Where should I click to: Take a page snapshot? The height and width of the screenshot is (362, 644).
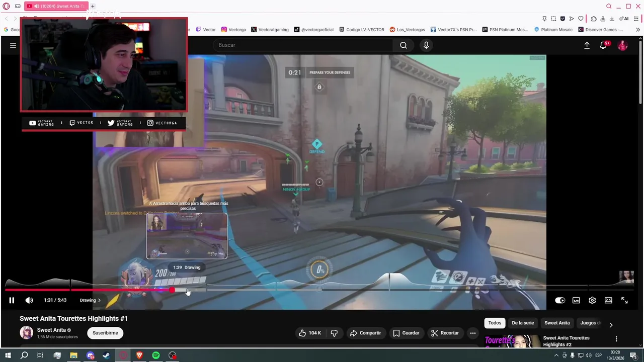[x=553, y=19]
